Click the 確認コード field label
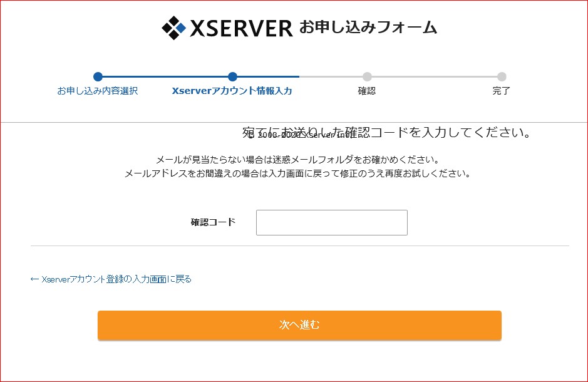Image resolution: width=588 pixels, height=382 pixels. click(213, 222)
